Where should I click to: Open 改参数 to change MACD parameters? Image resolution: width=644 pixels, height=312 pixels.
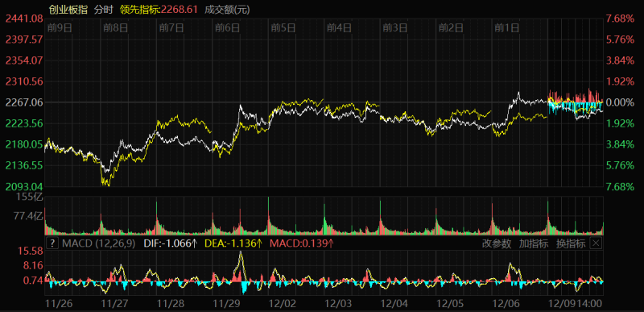[497, 243]
